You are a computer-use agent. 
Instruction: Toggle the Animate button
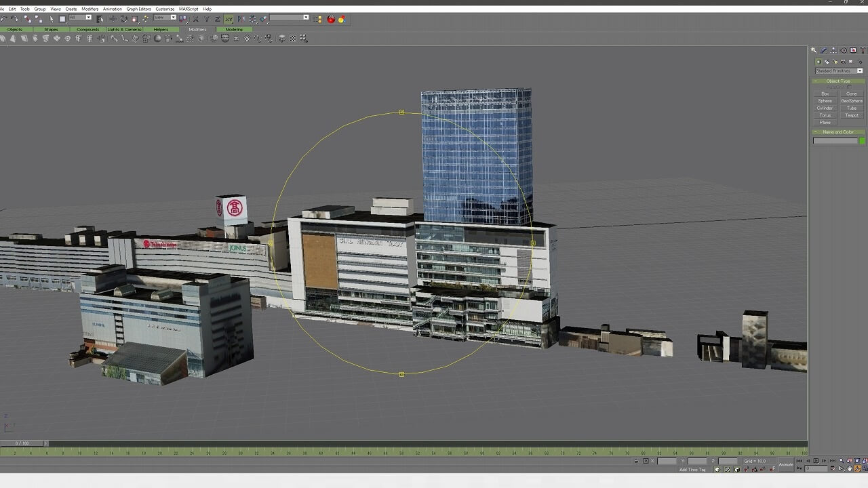(x=785, y=464)
